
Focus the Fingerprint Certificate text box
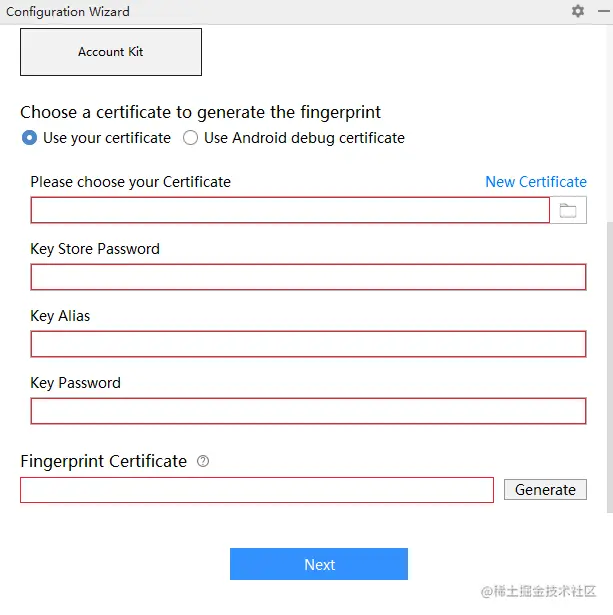pos(257,490)
